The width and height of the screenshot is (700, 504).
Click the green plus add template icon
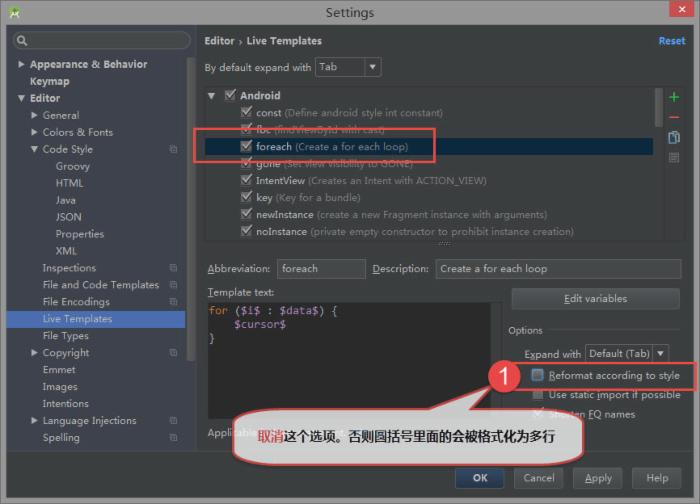point(674,97)
